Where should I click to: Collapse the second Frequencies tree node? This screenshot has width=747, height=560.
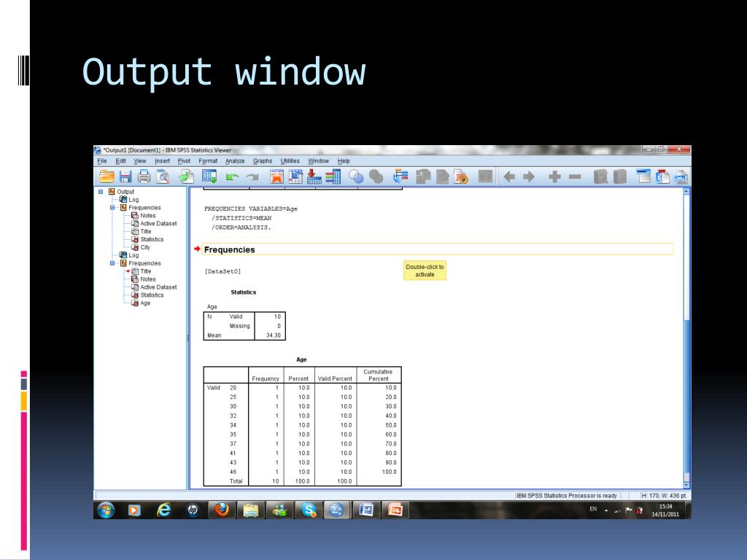point(112,263)
